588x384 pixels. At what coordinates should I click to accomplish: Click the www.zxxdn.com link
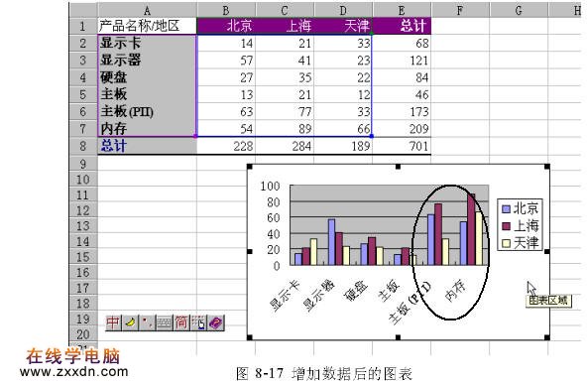pos(74,372)
